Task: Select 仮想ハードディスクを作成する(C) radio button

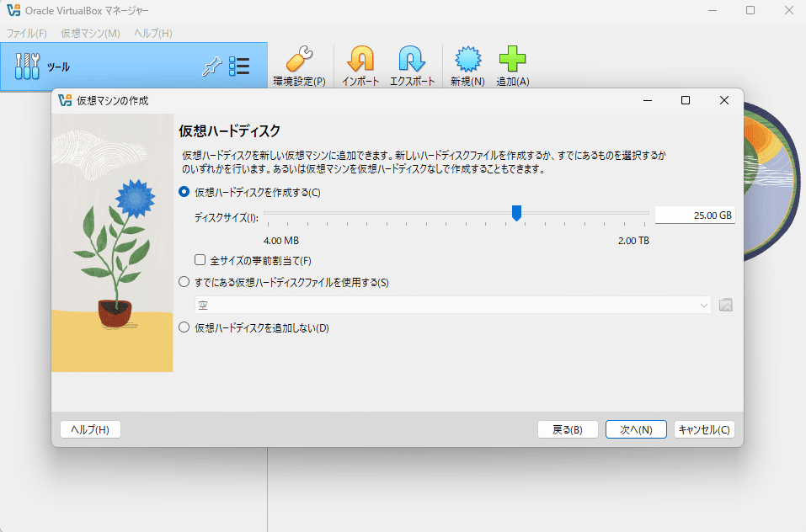Action: pos(184,192)
